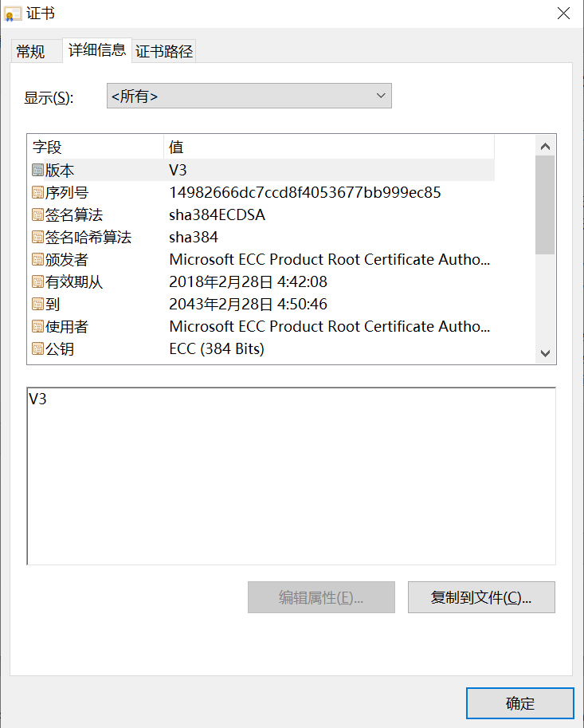Image resolution: width=584 pixels, height=728 pixels.
Task: Click the V3 value in 版本 row
Action: click(178, 171)
